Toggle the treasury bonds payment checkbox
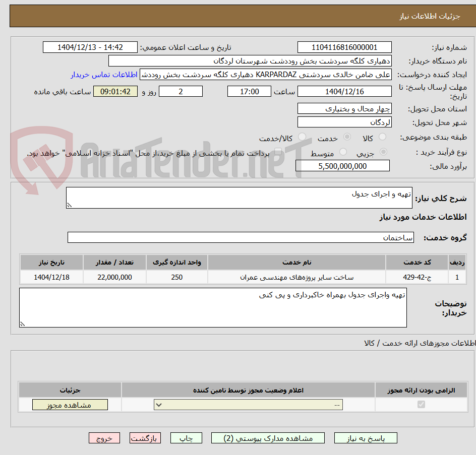476x455 pixels. pos(278,152)
